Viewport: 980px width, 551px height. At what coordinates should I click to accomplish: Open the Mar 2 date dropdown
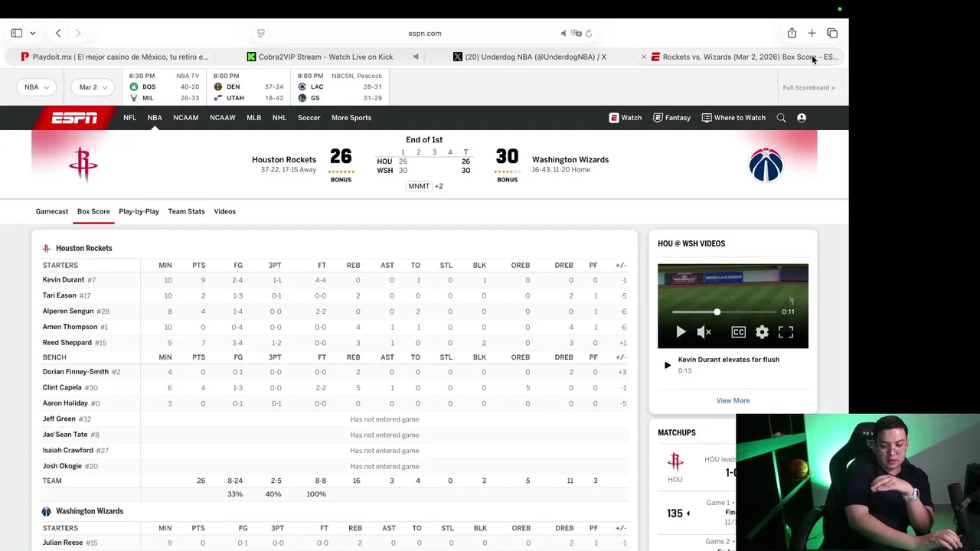pos(93,87)
